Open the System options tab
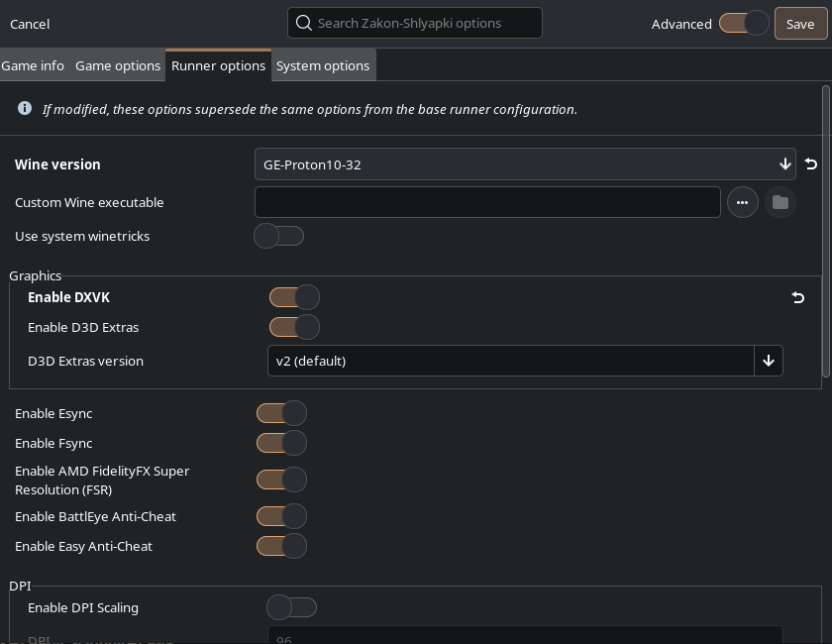Viewport: 832px width, 644px height. coord(323,65)
